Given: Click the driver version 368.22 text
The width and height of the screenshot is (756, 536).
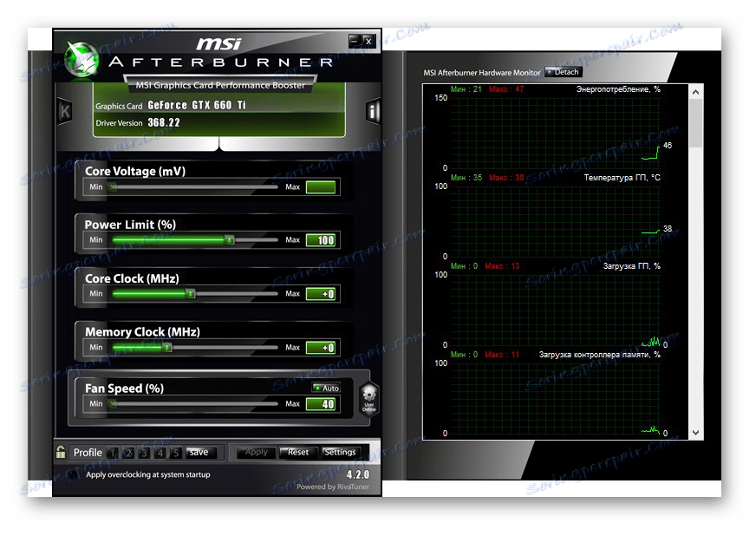Looking at the screenshot, I should [164, 122].
